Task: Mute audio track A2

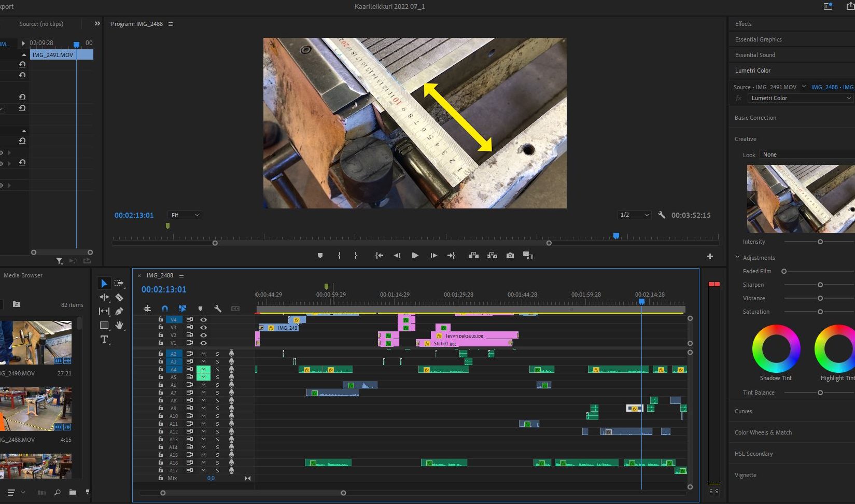Action: (x=203, y=354)
